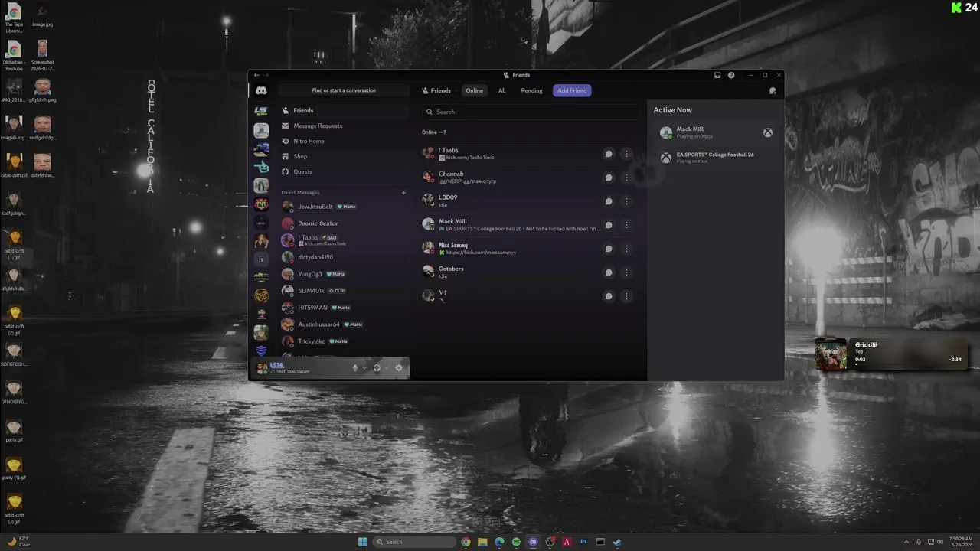Open LS14 user profile panel
Viewport: 980px width, 551px height.
point(299,368)
